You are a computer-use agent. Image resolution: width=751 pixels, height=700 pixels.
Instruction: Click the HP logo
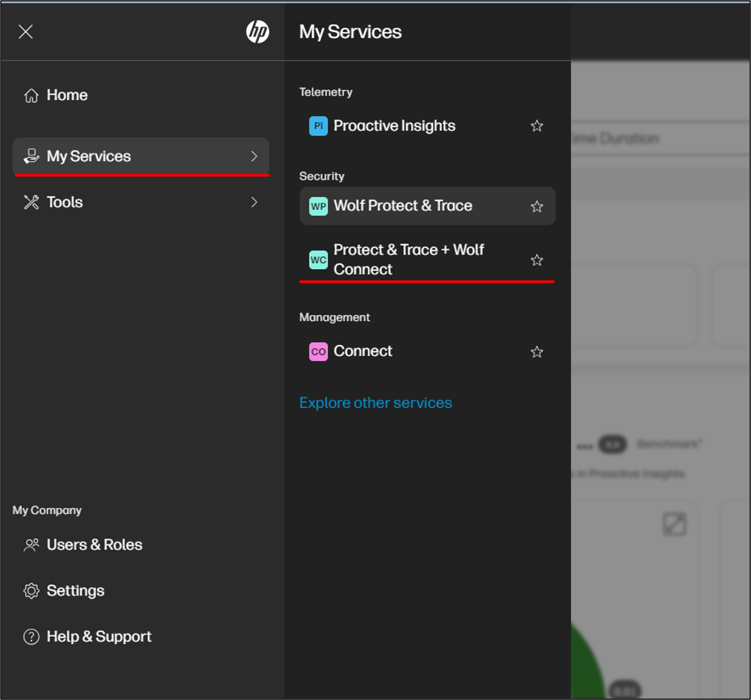[x=258, y=32]
